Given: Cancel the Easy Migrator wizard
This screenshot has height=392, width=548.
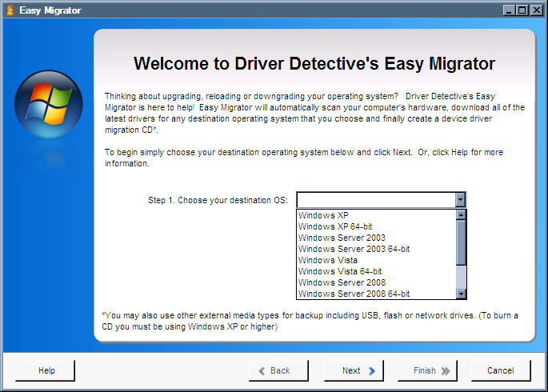Looking at the screenshot, I should [x=501, y=370].
